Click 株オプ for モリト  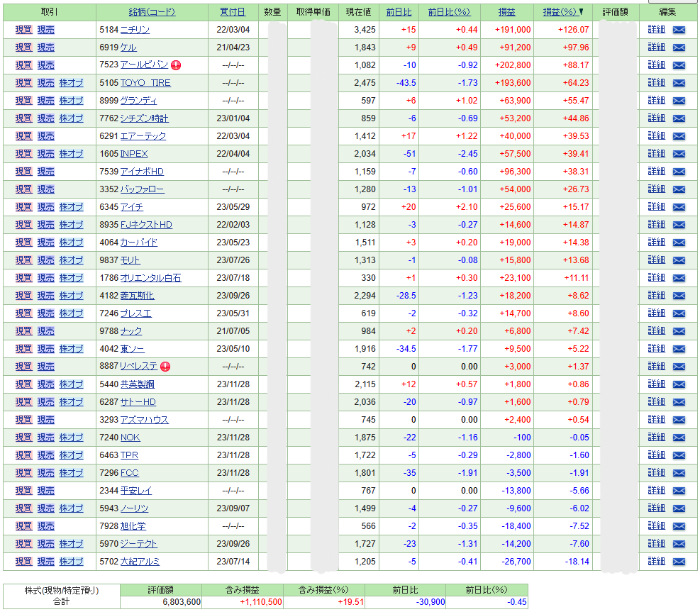pos(72,260)
